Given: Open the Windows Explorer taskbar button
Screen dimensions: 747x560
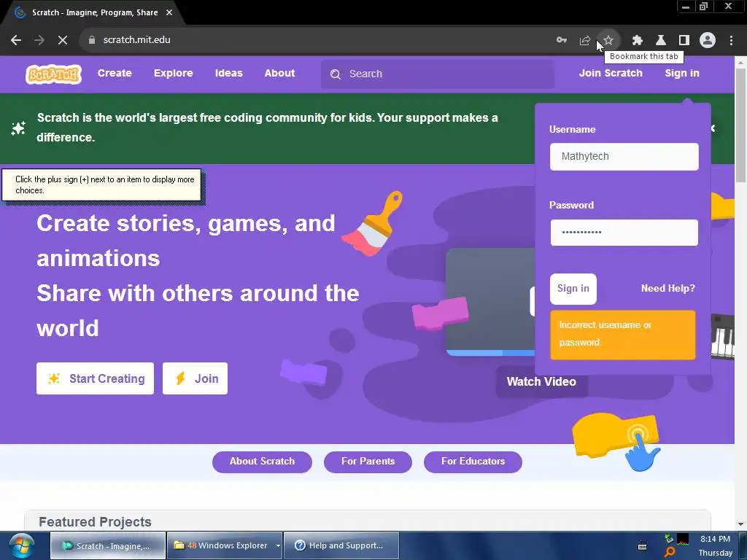Looking at the screenshot, I should pos(221,545).
